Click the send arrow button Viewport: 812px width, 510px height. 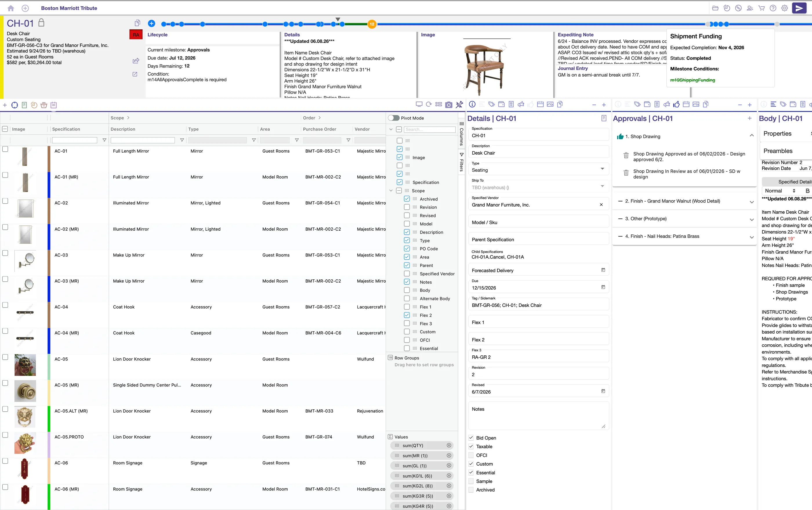tap(799, 8)
